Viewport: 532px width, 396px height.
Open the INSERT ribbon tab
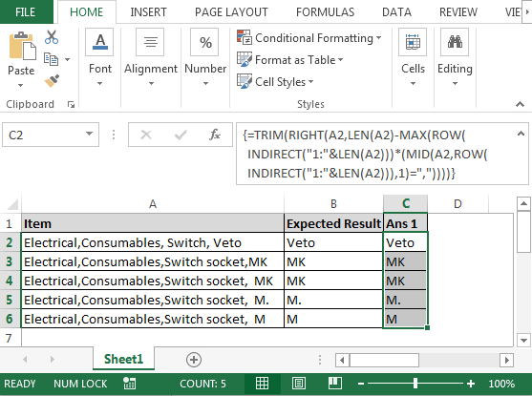point(148,12)
